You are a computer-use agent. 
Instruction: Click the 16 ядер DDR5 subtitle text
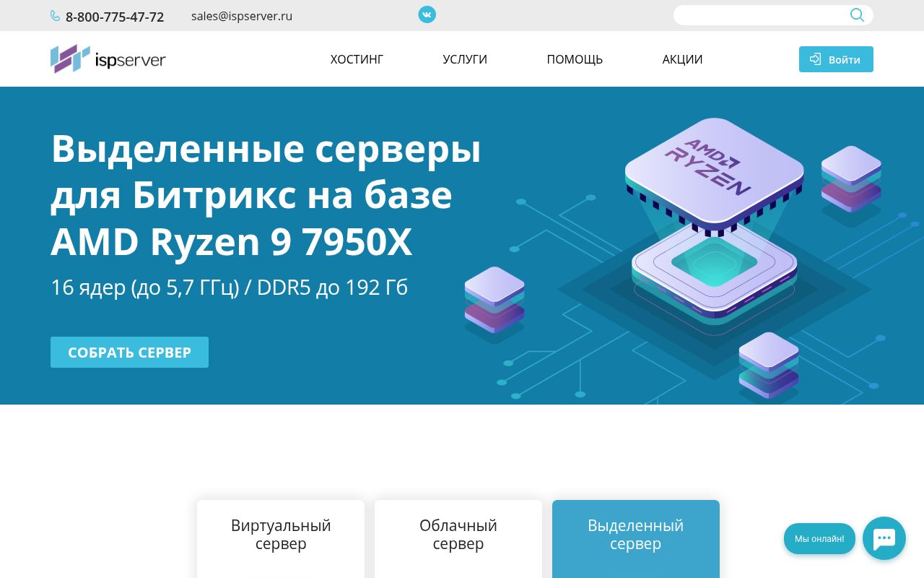pyautogui.click(x=229, y=287)
